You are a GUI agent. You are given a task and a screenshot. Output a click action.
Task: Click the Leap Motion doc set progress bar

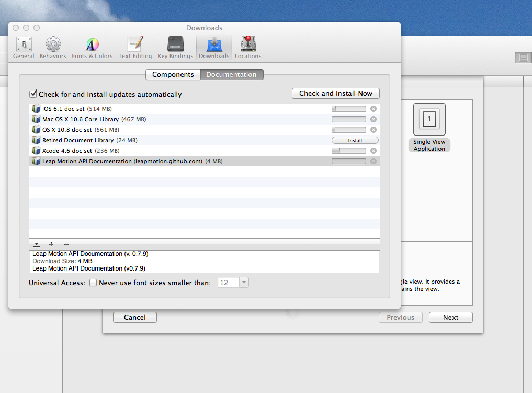(x=349, y=161)
